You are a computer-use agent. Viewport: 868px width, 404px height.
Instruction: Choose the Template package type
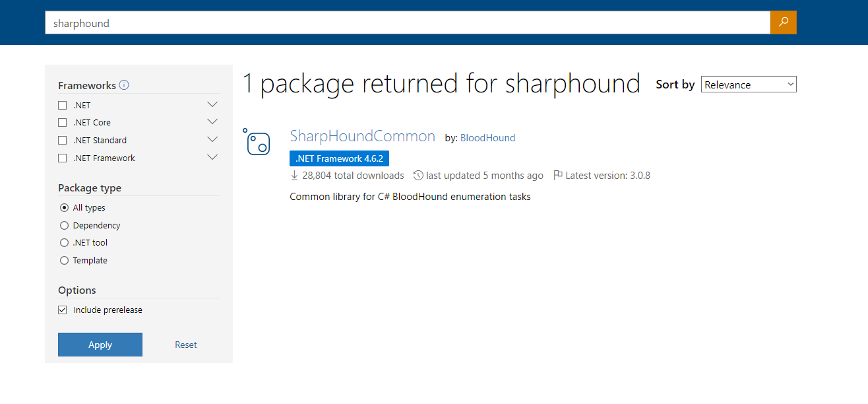tap(64, 261)
